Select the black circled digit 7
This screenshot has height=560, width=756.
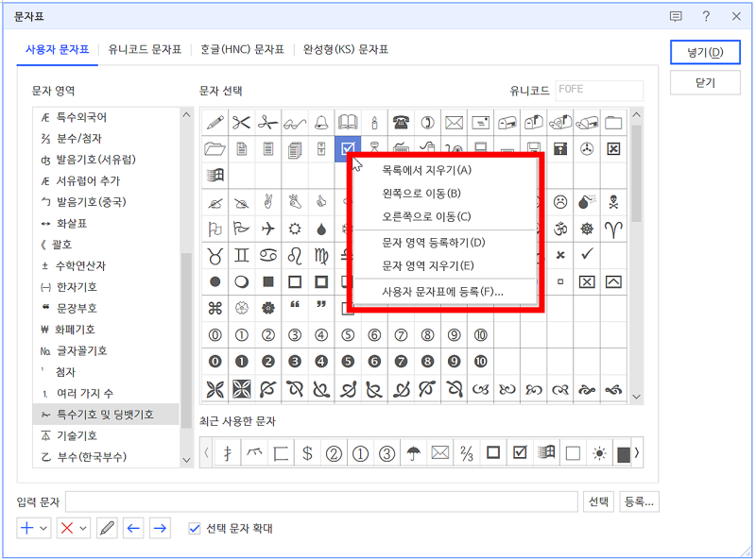point(401,361)
